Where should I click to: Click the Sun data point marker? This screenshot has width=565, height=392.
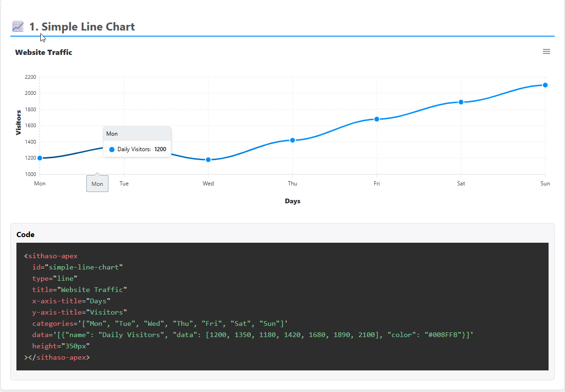tap(545, 85)
